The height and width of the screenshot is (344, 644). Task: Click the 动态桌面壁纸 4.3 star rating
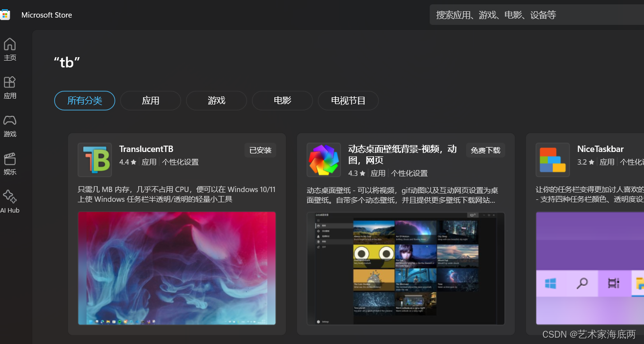pyautogui.click(x=357, y=173)
